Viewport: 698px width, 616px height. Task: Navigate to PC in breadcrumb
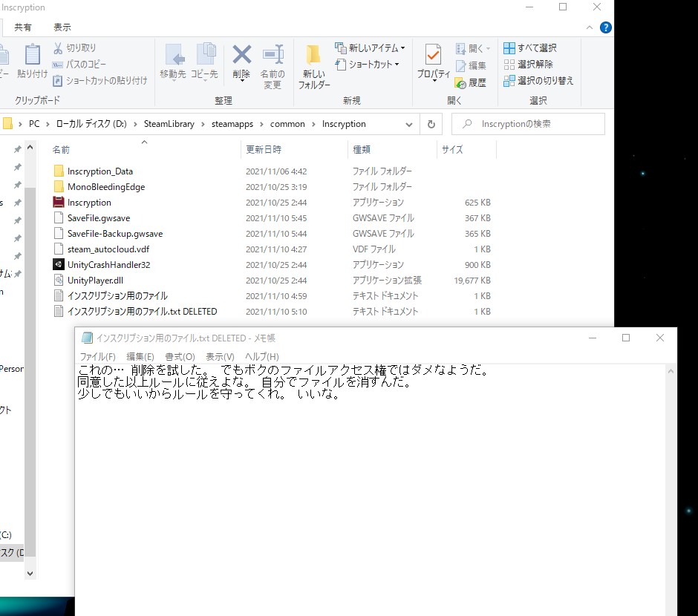pyautogui.click(x=34, y=124)
